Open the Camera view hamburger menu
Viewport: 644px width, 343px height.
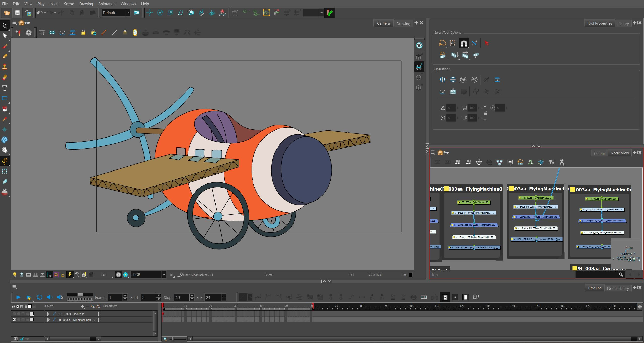(14, 23)
